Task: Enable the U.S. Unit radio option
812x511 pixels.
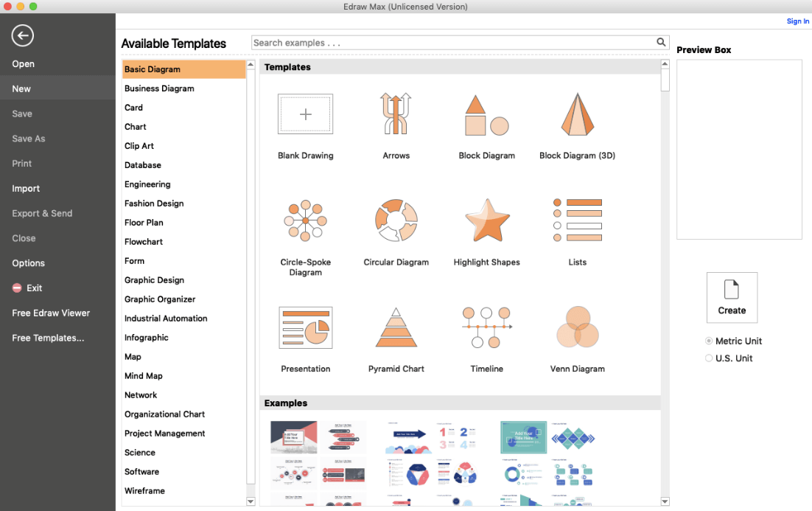Action: coord(709,358)
